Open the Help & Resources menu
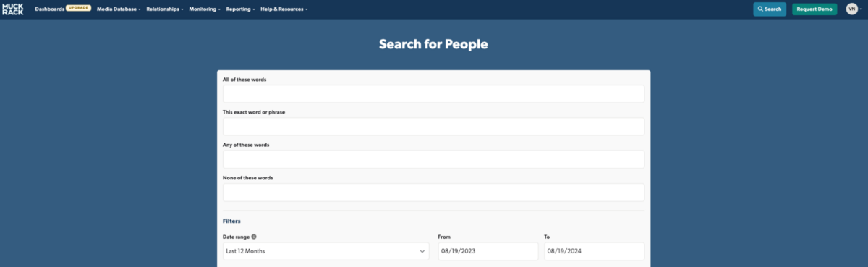Screen dimensions: 868x267 [x=284, y=9]
